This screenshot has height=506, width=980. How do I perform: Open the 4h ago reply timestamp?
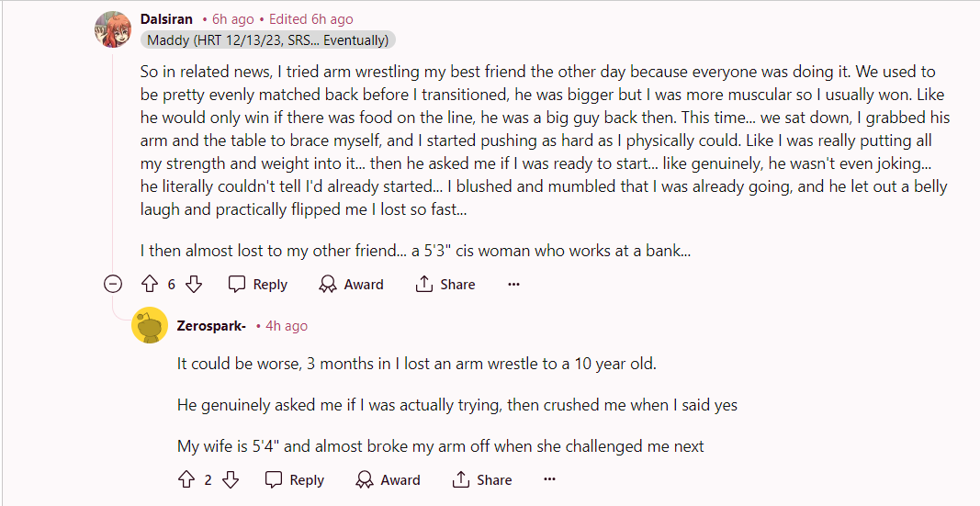tap(287, 326)
